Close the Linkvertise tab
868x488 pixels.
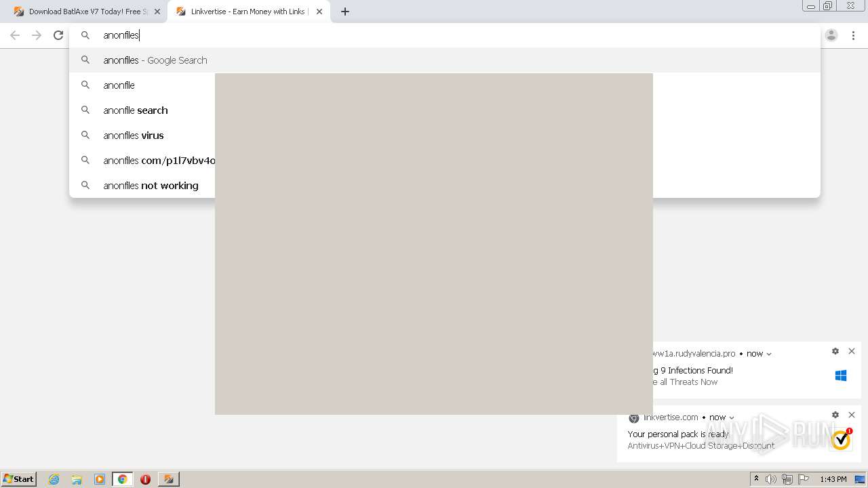point(319,12)
